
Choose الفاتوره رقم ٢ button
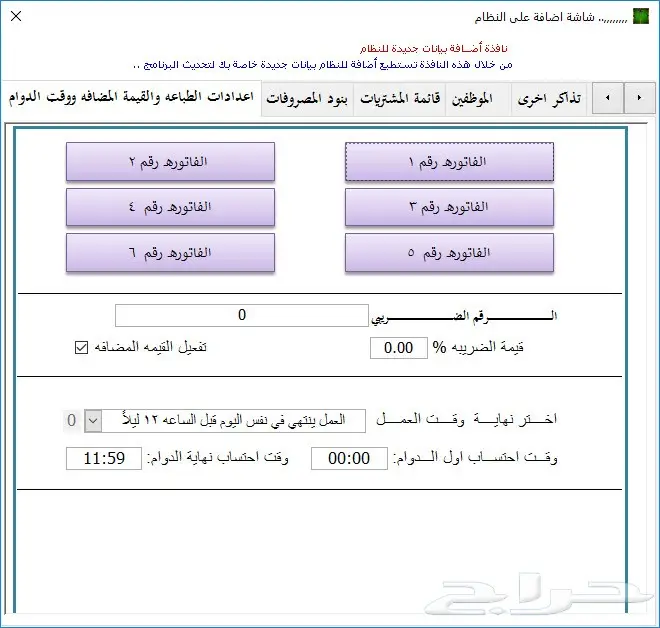[x=170, y=162]
